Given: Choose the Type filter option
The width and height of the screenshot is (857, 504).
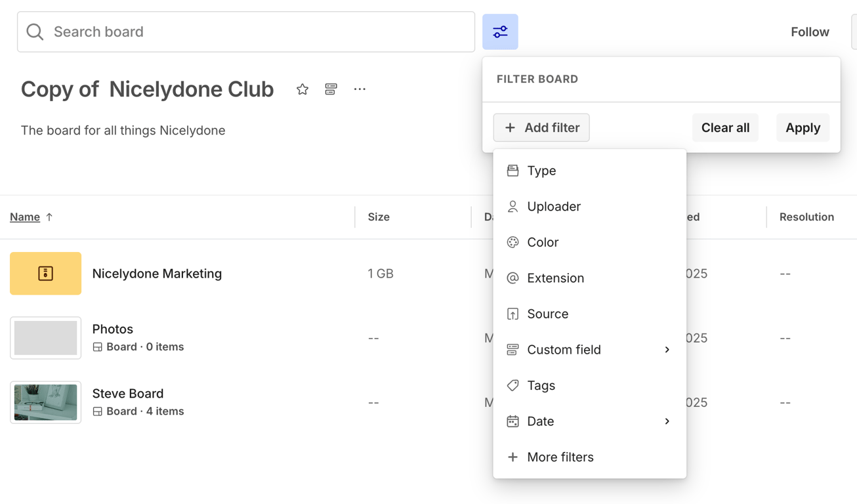Looking at the screenshot, I should click(589, 171).
